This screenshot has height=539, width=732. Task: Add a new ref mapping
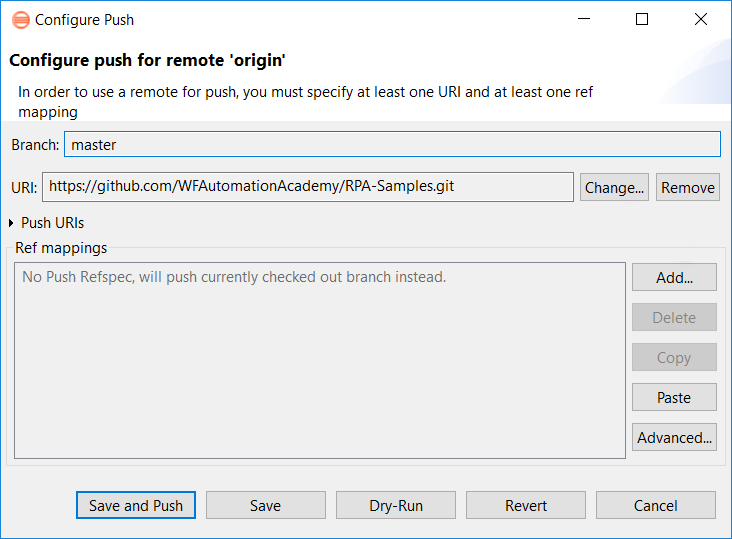(x=674, y=277)
